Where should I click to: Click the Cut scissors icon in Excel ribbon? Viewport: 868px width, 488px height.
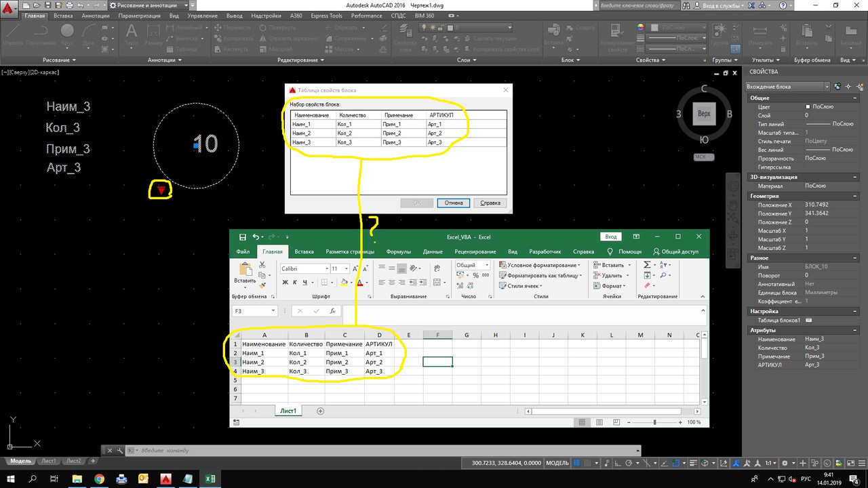[x=262, y=265]
